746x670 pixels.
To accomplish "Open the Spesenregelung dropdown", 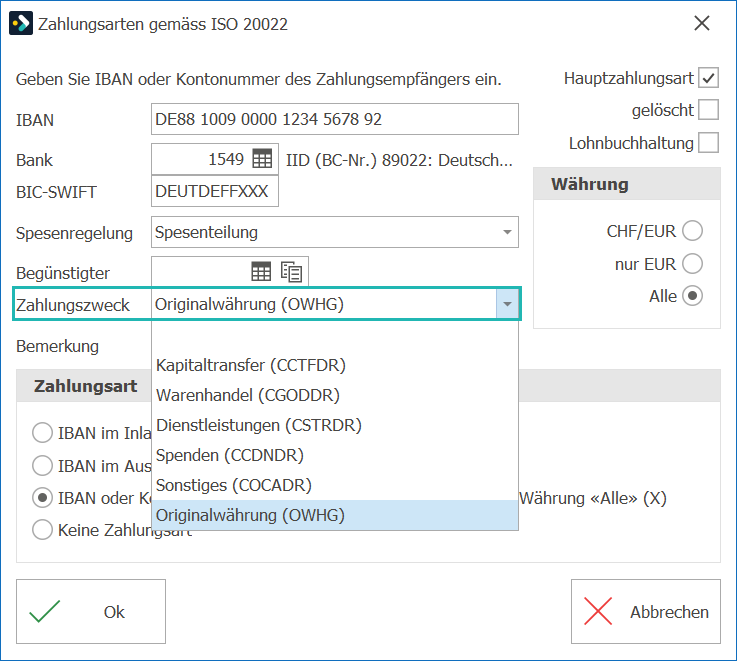I will (x=507, y=232).
